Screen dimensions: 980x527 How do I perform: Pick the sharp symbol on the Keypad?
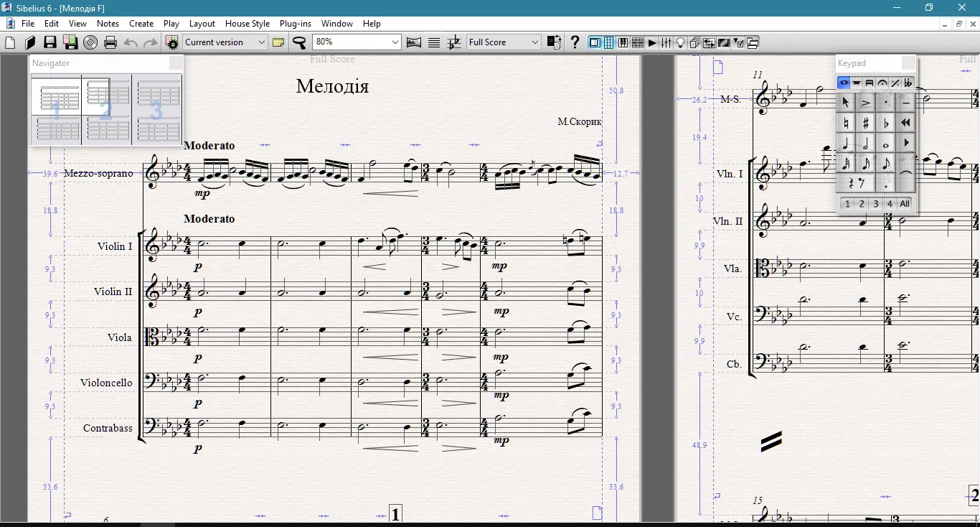(x=867, y=122)
